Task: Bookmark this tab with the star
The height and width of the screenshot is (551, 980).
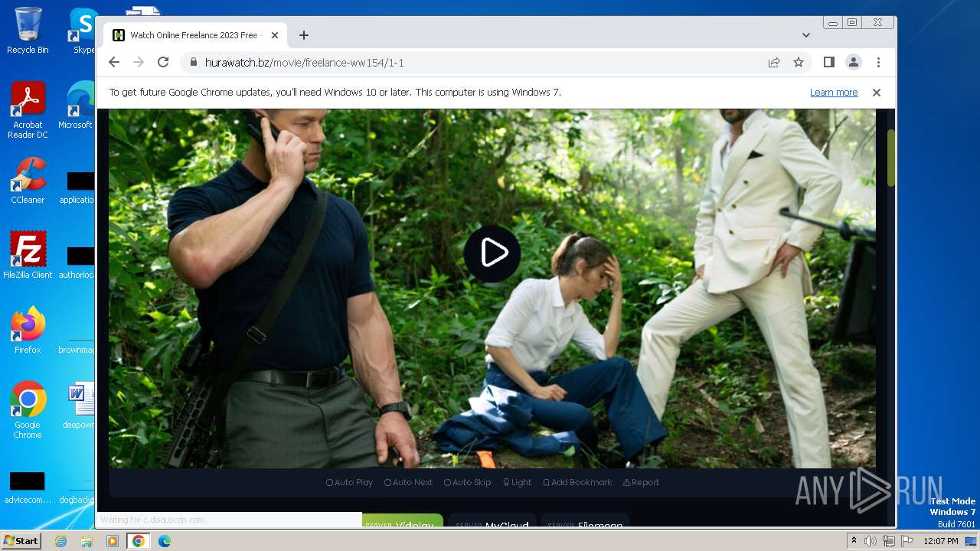Action: tap(799, 63)
